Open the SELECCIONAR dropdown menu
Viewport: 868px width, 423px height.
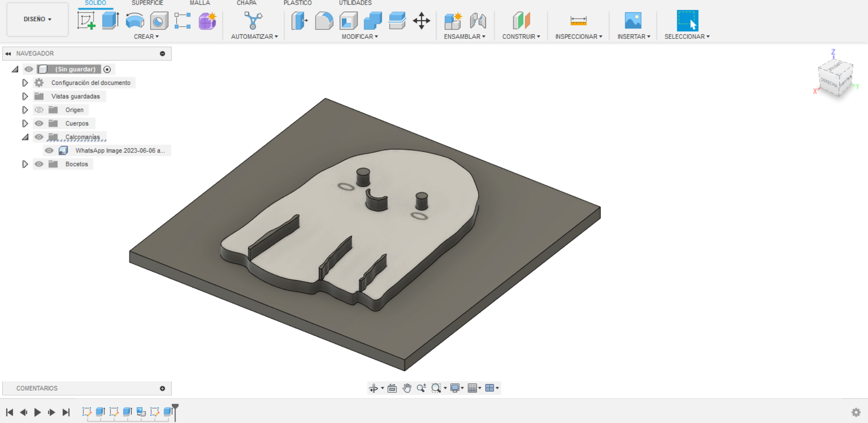(687, 37)
